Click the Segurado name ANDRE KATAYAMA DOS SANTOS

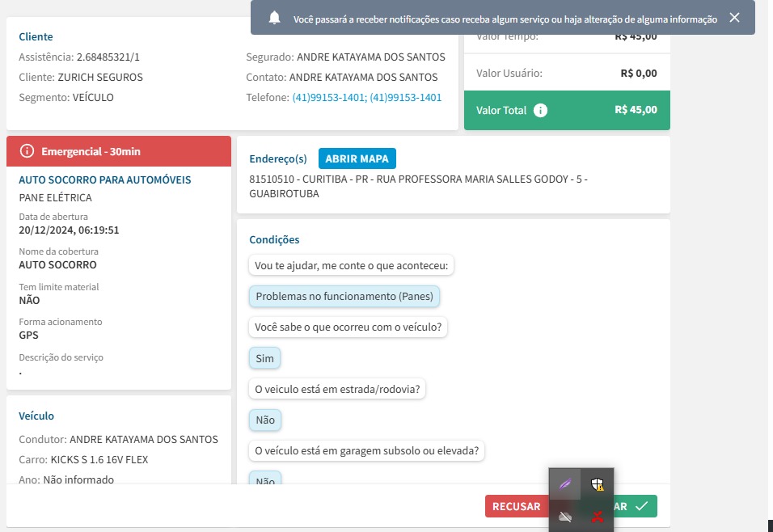coord(370,57)
